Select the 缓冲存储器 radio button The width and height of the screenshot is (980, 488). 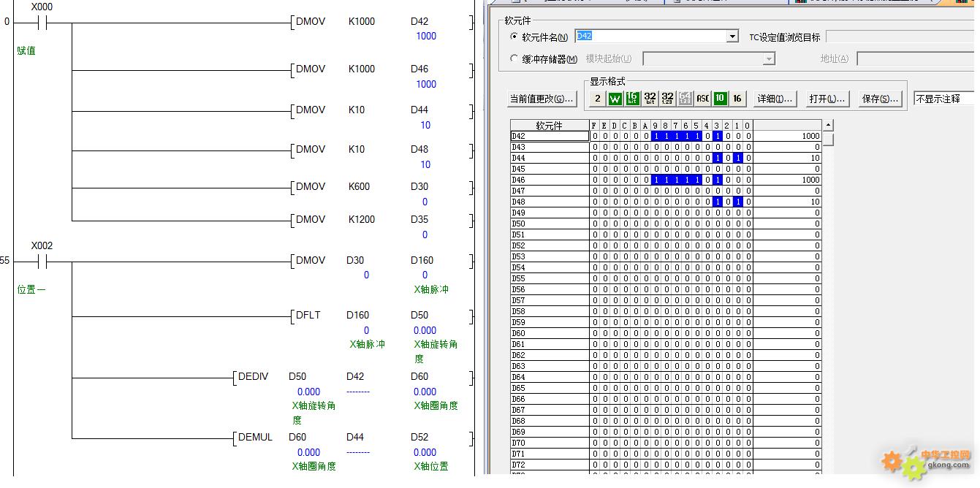[x=514, y=59]
